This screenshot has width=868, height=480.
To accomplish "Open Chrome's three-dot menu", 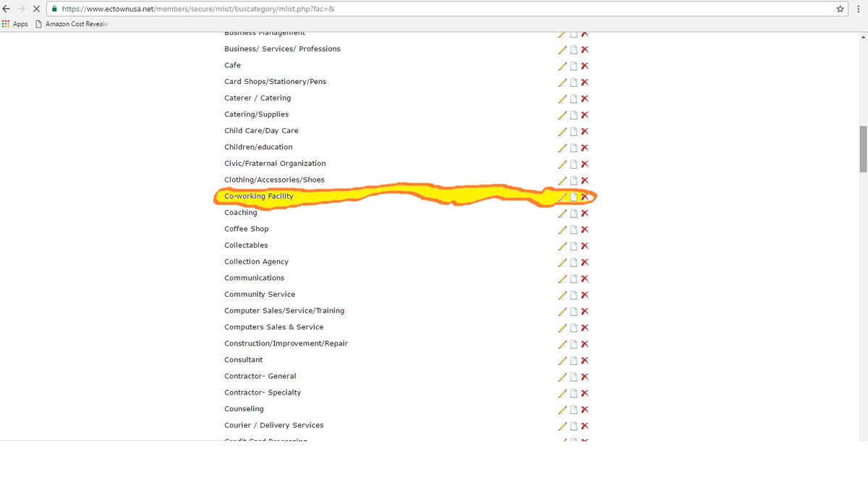I will click(859, 9).
